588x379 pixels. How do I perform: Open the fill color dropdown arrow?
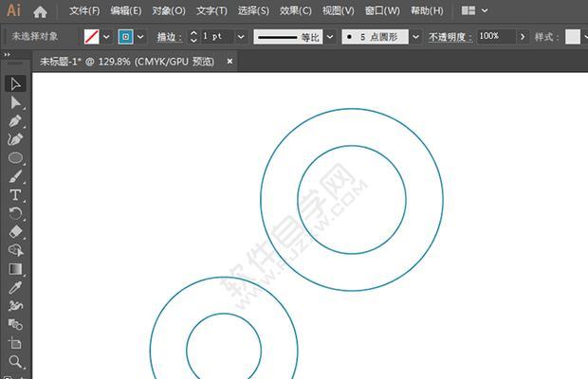click(106, 37)
